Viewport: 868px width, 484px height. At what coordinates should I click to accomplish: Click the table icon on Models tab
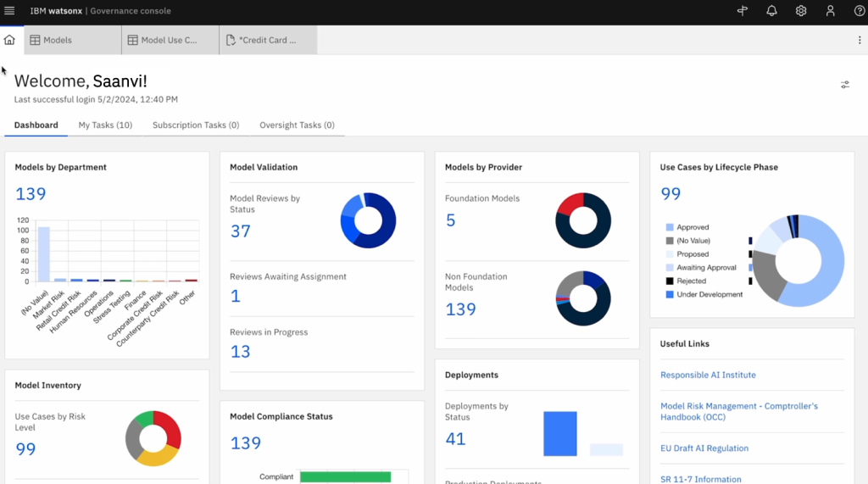(35, 40)
